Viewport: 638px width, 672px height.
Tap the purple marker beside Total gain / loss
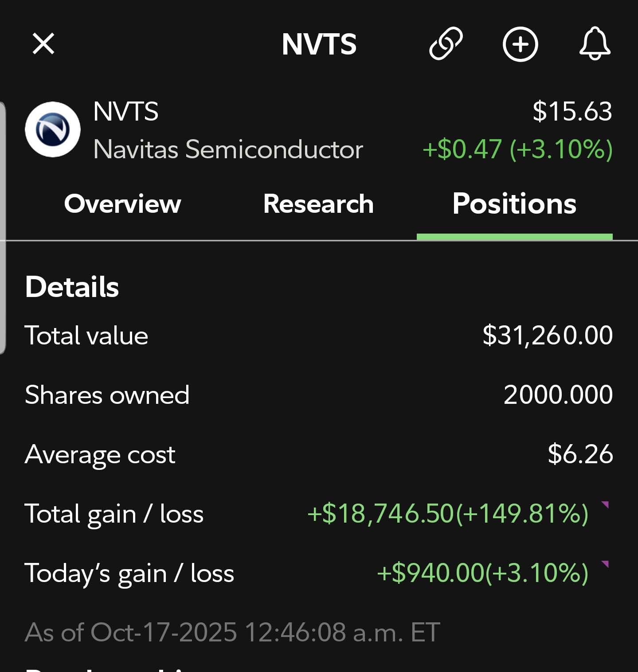pos(605,505)
